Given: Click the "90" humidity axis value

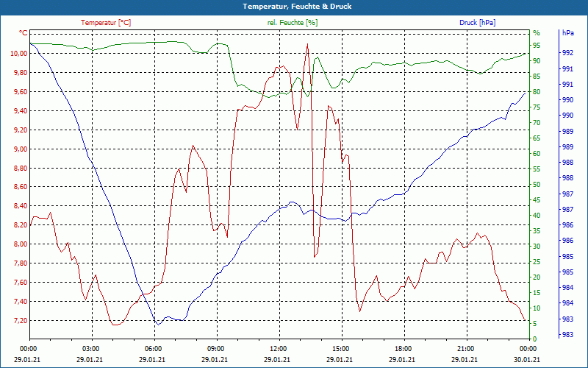Looking at the screenshot, I should [x=537, y=61].
